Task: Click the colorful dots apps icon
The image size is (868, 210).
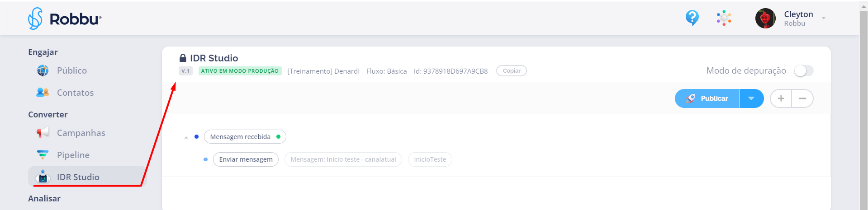Action: 724,18
